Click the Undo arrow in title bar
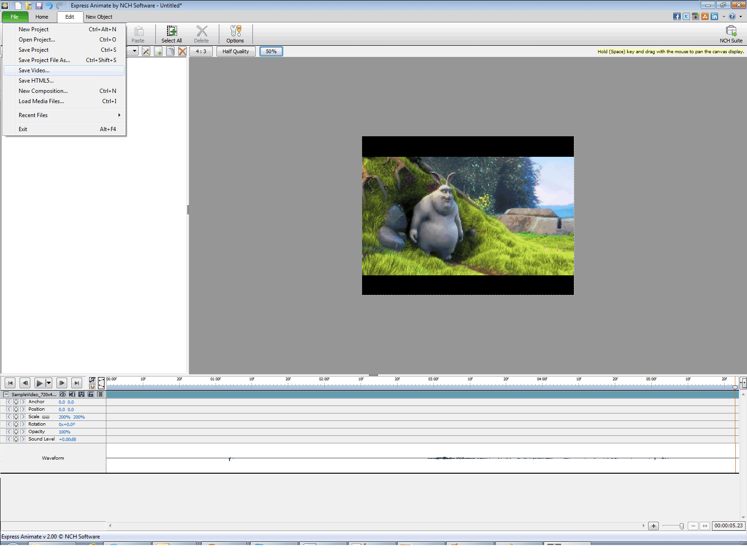Screen dimensions: 747x560 49,6
